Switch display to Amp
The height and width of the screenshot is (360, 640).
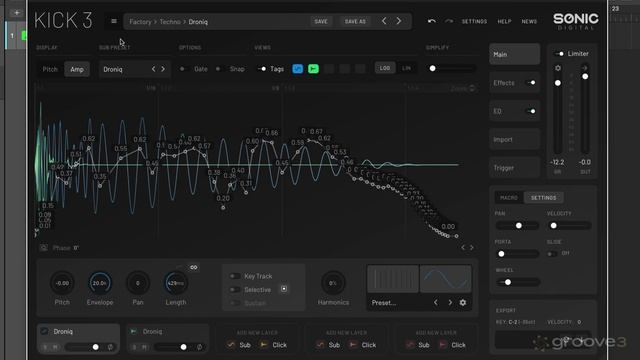(77, 69)
